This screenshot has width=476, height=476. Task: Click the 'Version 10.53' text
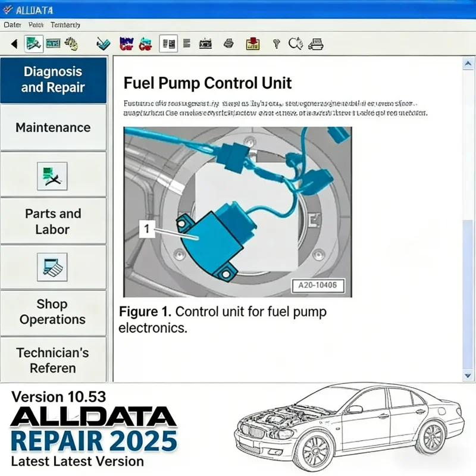[58, 397]
